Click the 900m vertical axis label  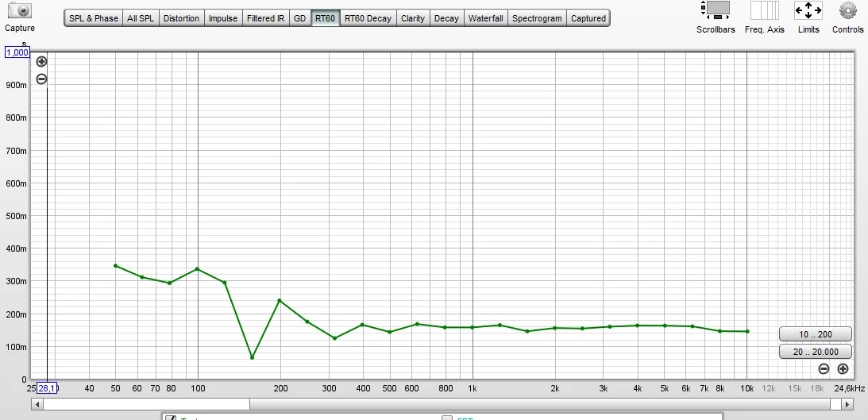16,85
